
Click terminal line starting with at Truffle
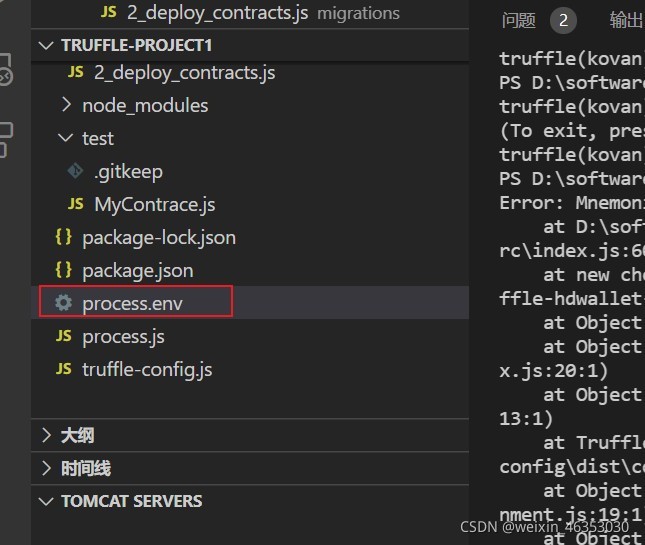point(594,443)
